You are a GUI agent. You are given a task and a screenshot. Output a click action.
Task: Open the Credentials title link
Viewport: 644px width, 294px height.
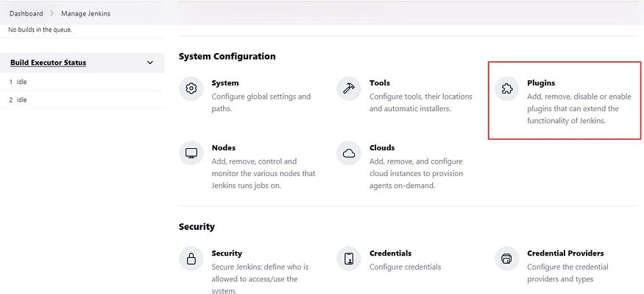(390, 253)
